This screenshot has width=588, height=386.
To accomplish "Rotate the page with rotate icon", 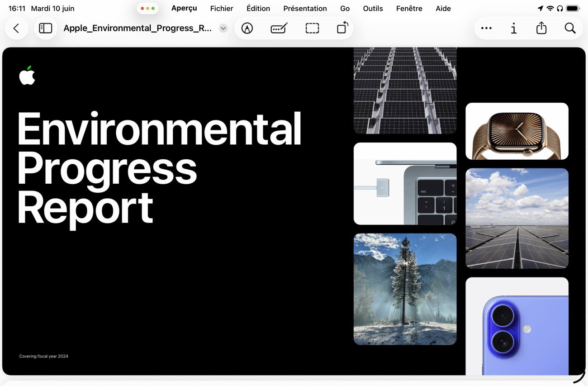I will coord(343,28).
